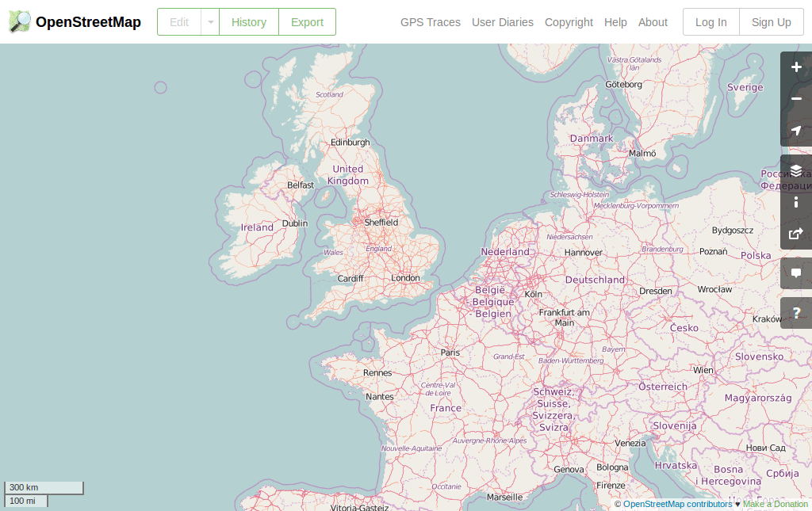Viewport: 812px width, 511px height.
Task: Click the Sign Up button
Action: 770,22
